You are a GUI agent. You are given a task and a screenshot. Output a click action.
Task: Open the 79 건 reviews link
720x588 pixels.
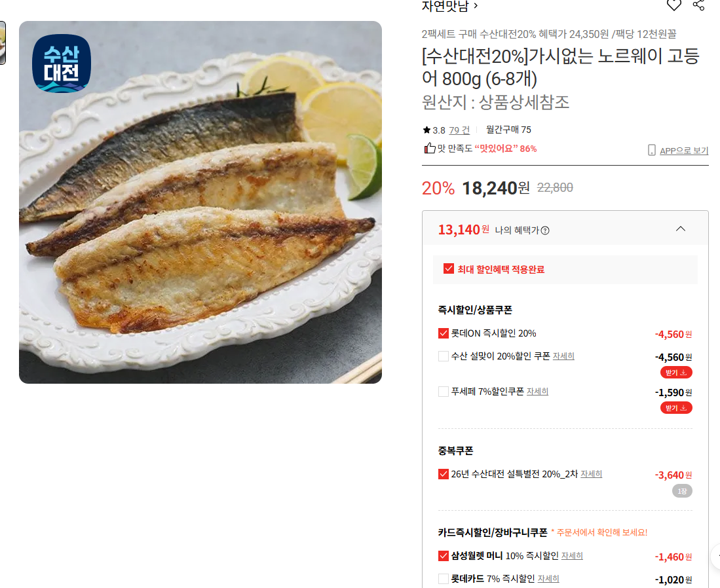click(x=459, y=130)
